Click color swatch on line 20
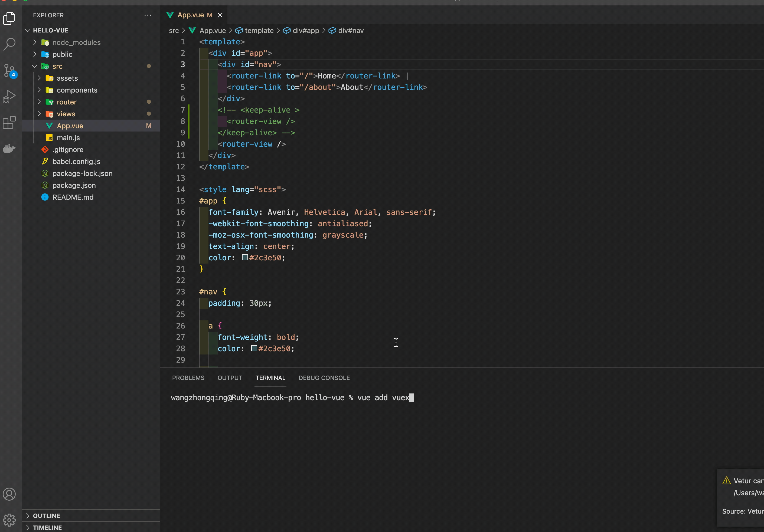 click(x=245, y=257)
